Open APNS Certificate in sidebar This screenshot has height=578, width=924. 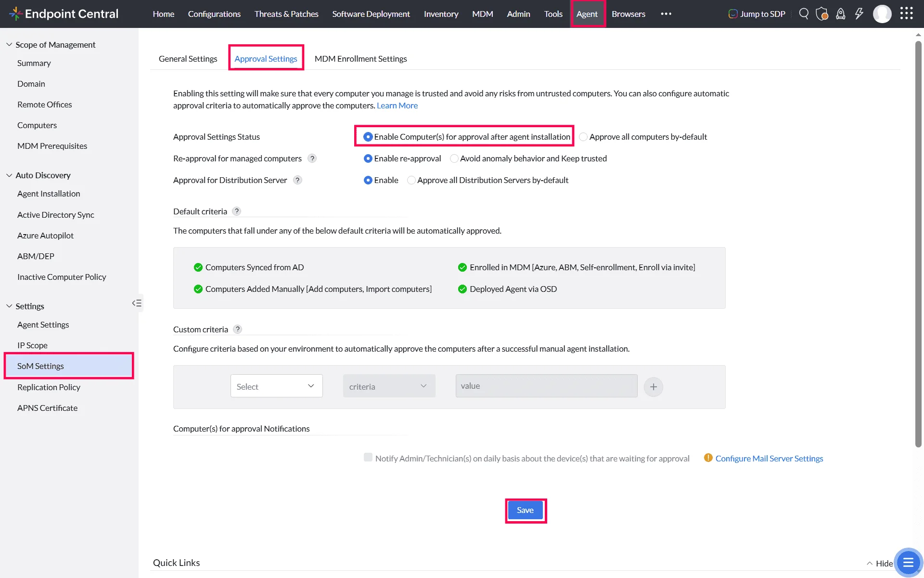47,408
